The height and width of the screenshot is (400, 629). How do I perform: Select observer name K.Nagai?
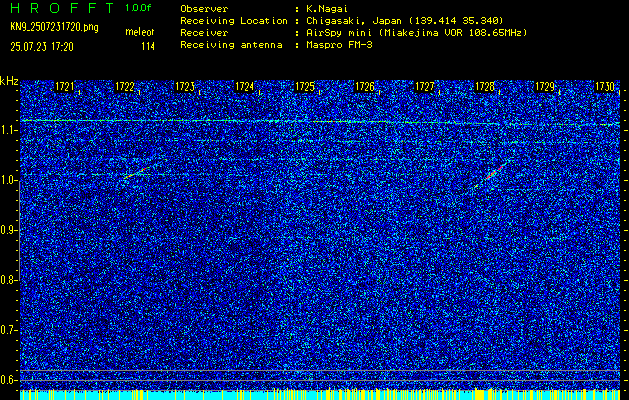[327, 8]
